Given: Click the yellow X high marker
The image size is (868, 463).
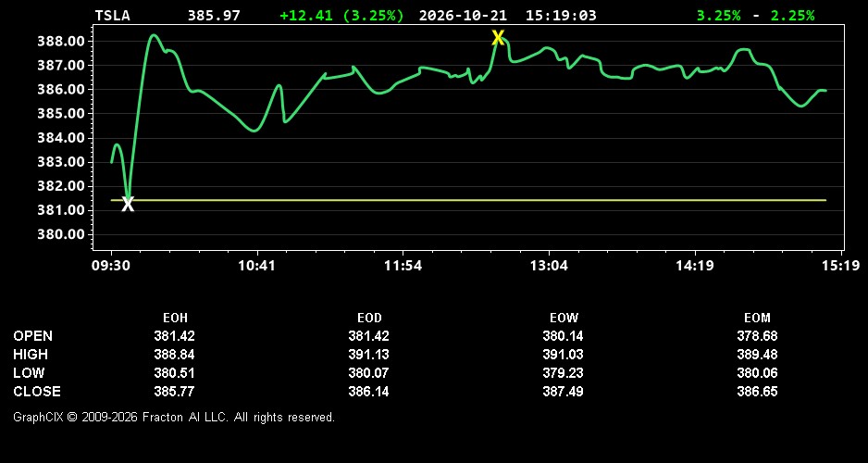Looking at the screenshot, I should coord(498,38).
